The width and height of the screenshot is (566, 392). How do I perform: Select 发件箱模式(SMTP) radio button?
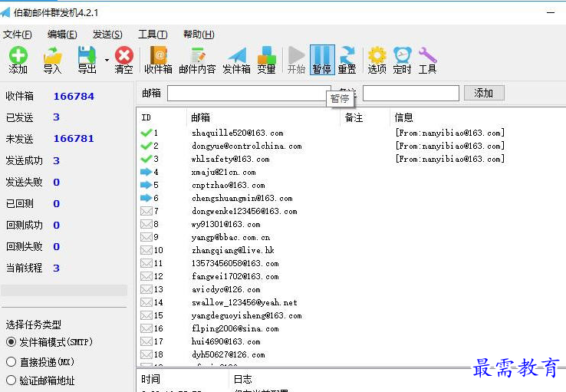12,342
